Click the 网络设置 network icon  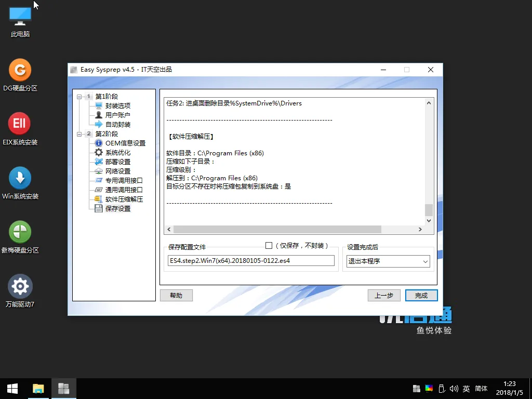99,171
